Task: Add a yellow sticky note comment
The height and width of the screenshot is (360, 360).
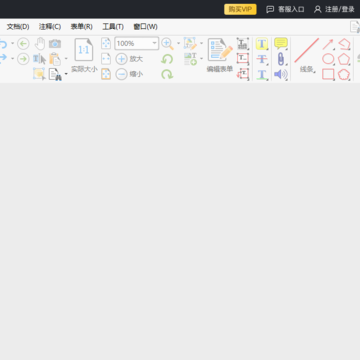Action: (x=281, y=44)
